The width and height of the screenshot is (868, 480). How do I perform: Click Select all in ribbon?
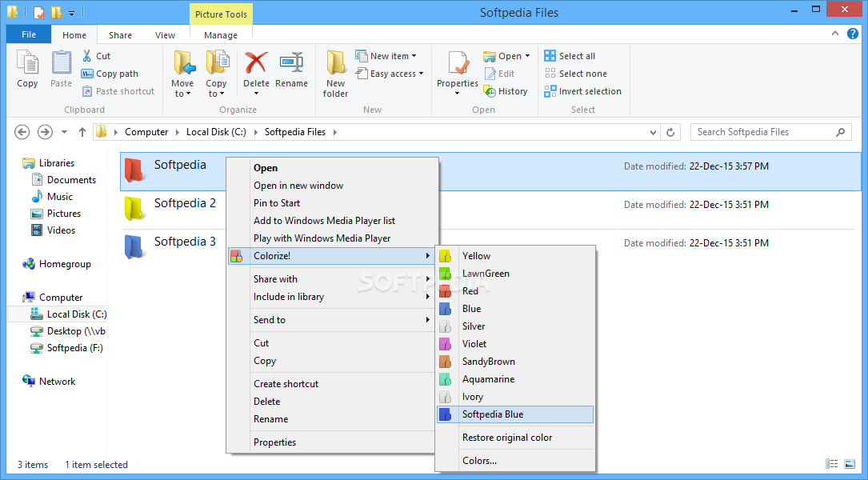570,56
